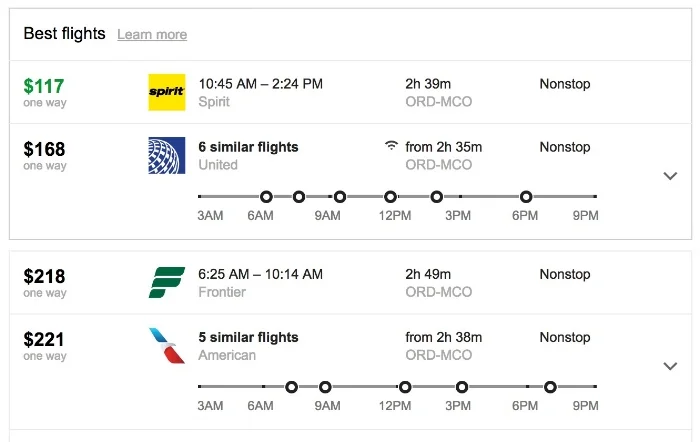The height and width of the screenshot is (442, 700).
Task: Expand the United similar flights row
Action: pyautogui.click(x=671, y=176)
